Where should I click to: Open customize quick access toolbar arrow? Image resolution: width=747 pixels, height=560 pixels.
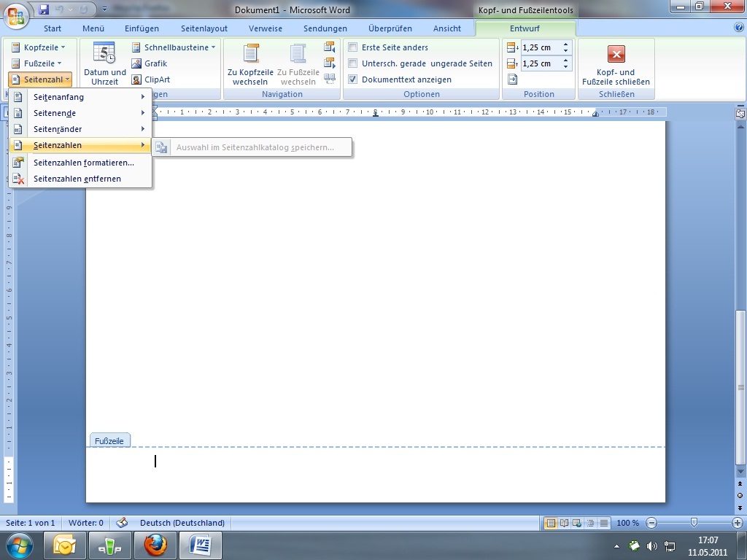105,9
